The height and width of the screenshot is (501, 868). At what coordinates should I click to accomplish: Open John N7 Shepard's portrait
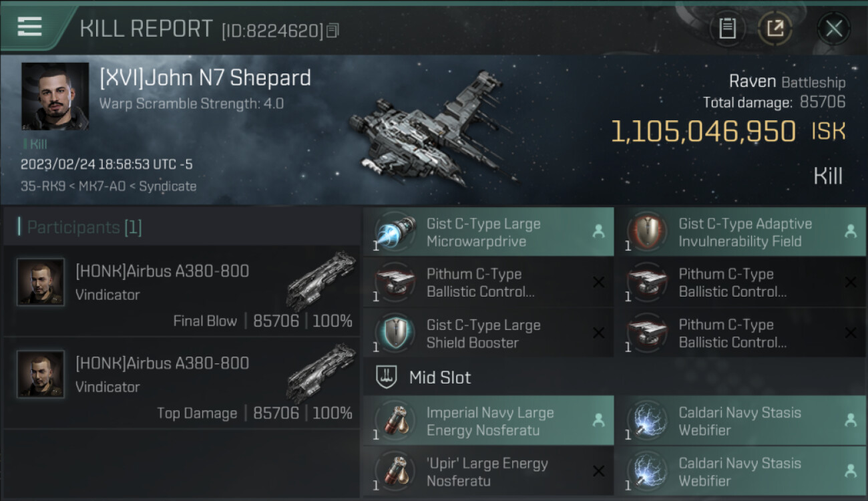click(x=55, y=96)
